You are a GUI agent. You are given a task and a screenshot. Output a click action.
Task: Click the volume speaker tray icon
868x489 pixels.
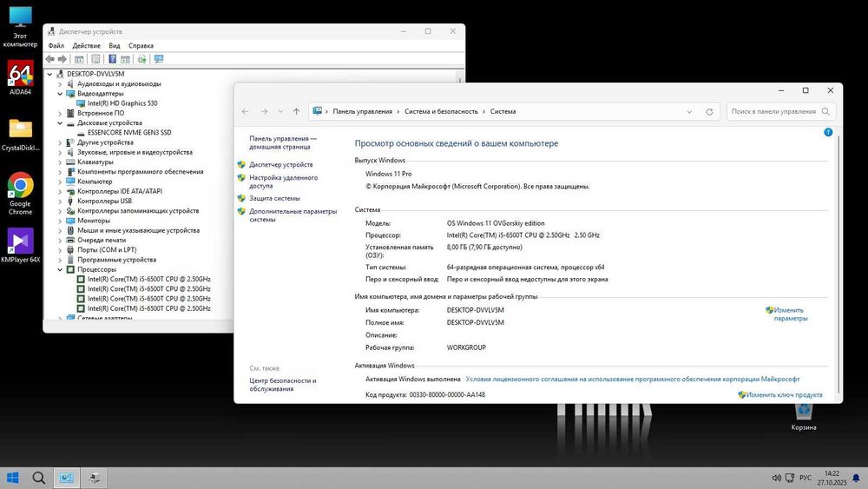[x=776, y=478]
